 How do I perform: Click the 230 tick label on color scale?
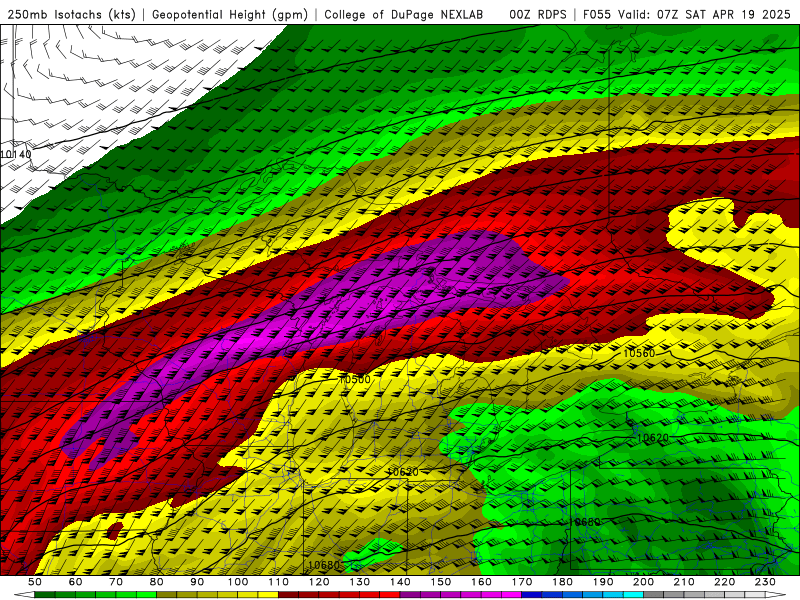pos(765,582)
